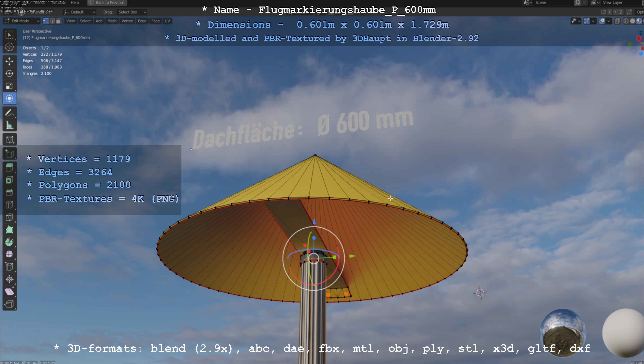
Task: Choose the Edge Slide tool
Action: [x=9, y=267]
